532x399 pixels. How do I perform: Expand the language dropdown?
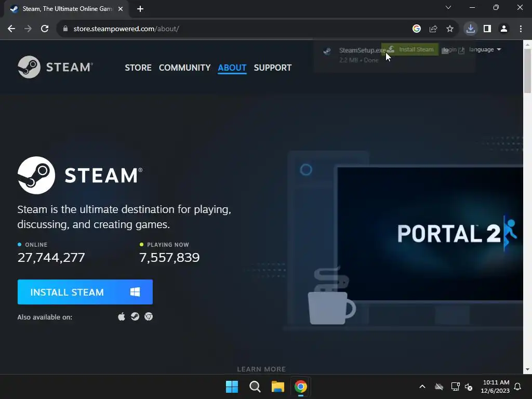pos(485,49)
